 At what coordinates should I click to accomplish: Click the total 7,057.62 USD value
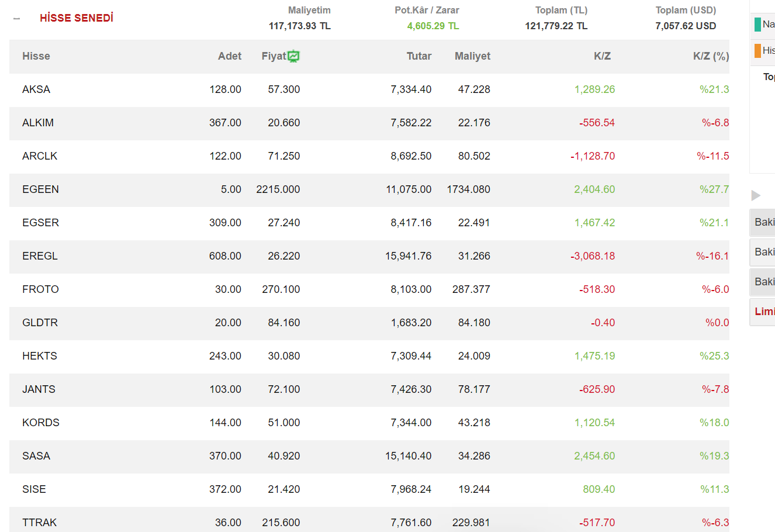pyautogui.click(x=686, y=26)
